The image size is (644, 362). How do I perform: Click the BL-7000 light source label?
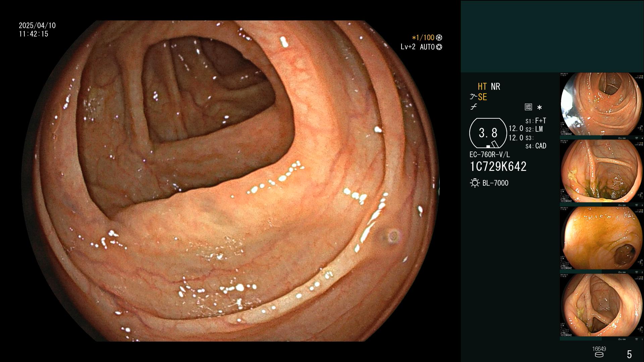point(495,183)
